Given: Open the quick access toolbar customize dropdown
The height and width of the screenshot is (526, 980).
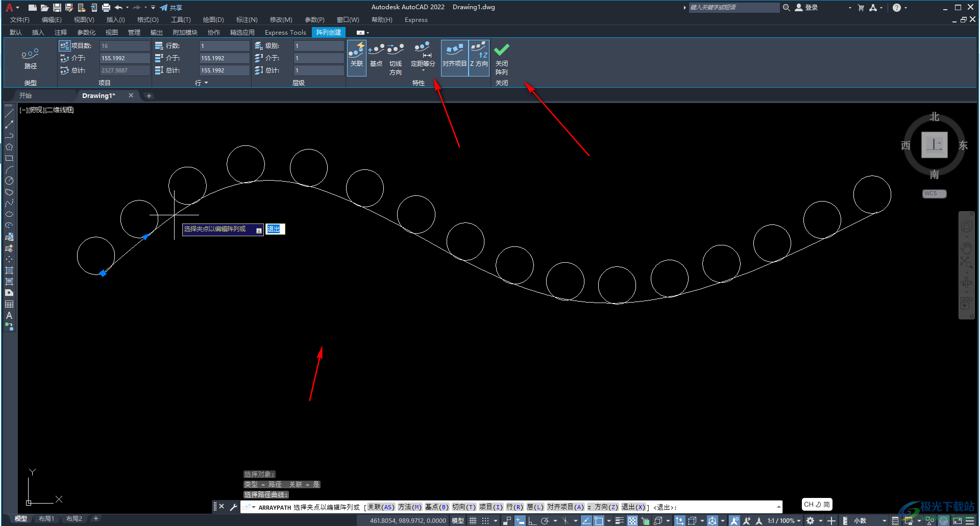Looking at the screenshot, I should (x=153, y=8).
